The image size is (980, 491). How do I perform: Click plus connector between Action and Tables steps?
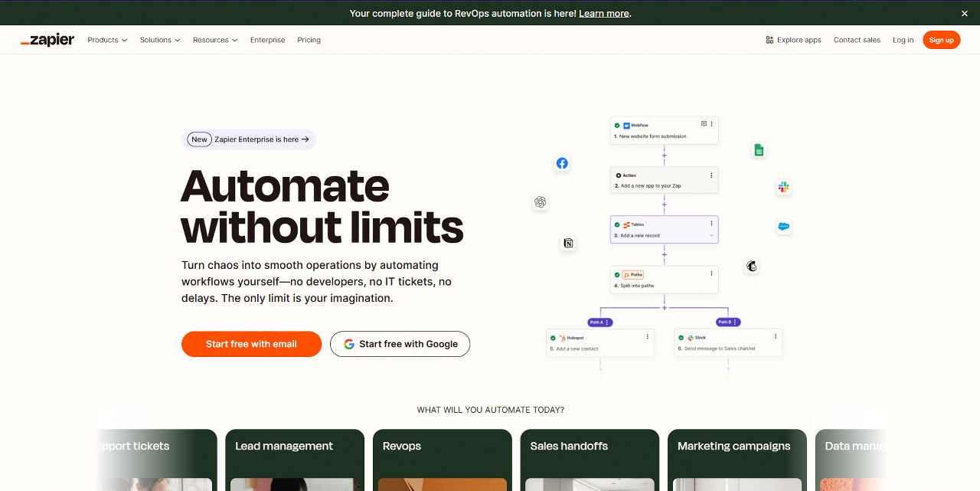(664, 205)
